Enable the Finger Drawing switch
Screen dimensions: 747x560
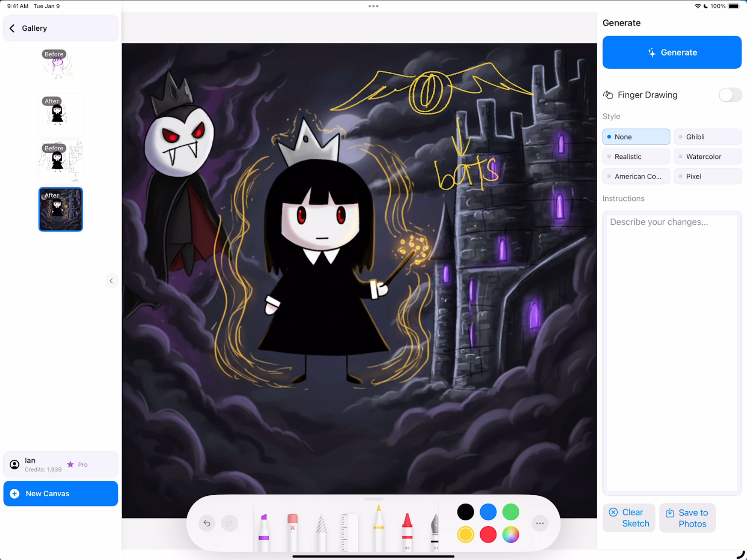tap(730, 95)
